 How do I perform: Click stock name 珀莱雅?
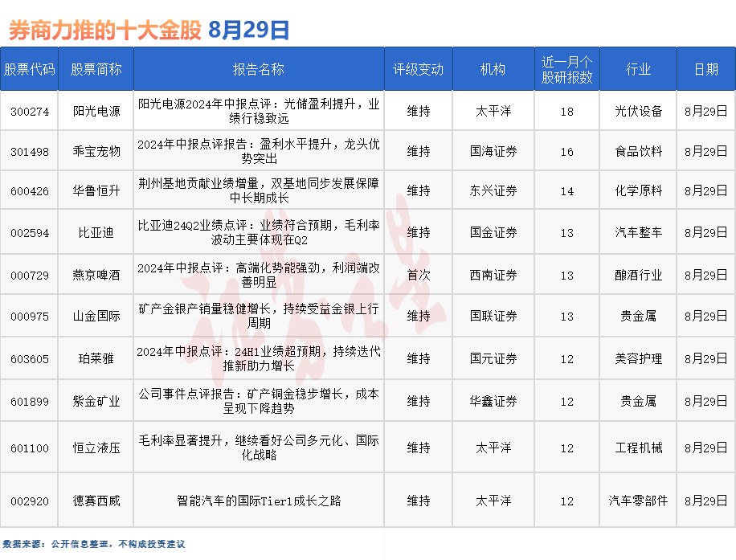pos(96,358)
